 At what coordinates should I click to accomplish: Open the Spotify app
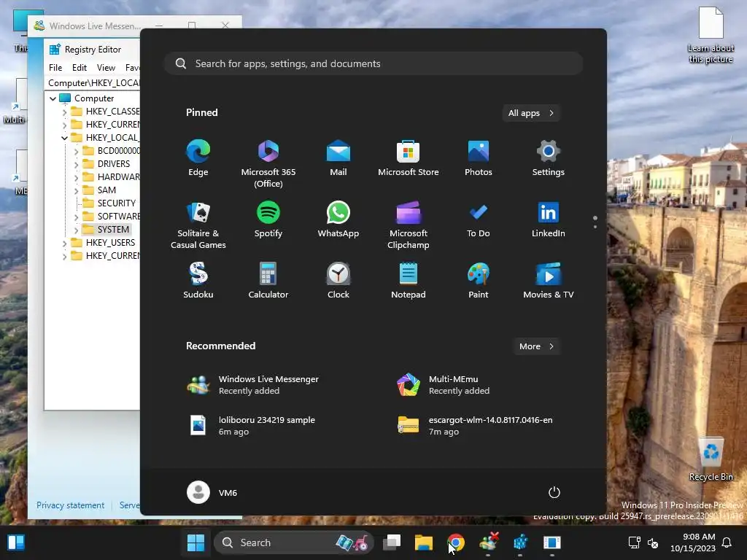[268, 220]
